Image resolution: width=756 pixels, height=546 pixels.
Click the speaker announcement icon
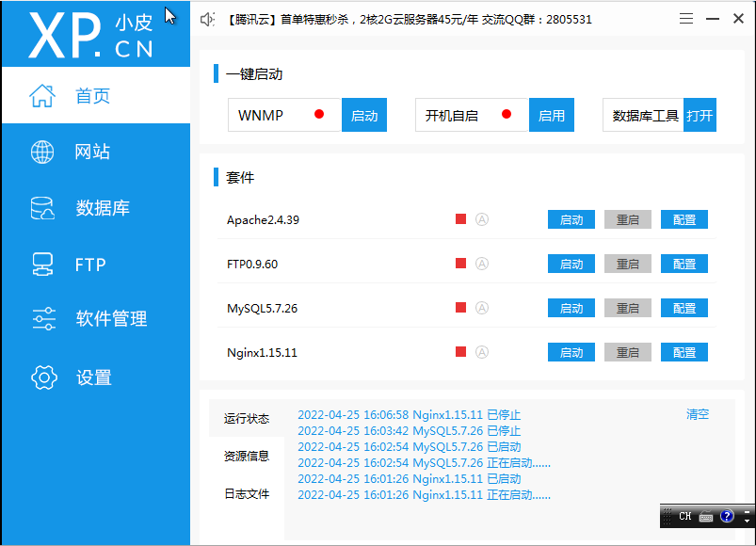[207, 19]
